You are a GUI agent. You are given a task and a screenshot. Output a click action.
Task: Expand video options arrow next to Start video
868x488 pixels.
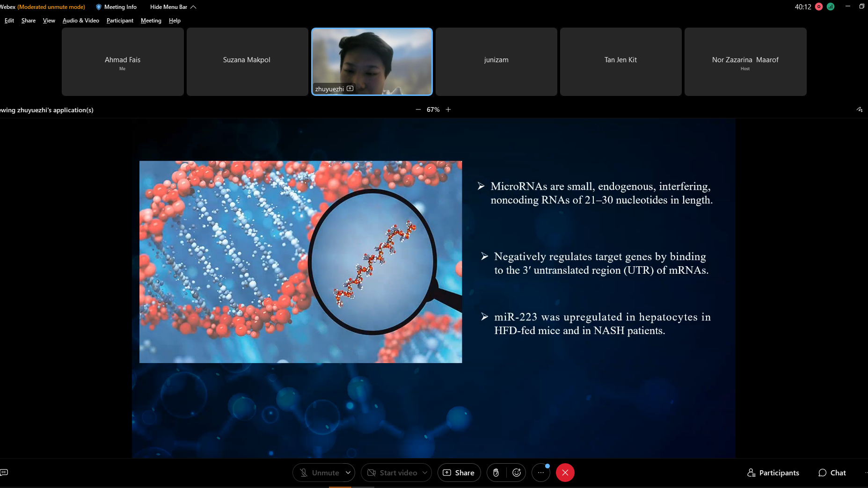point(425,473)
